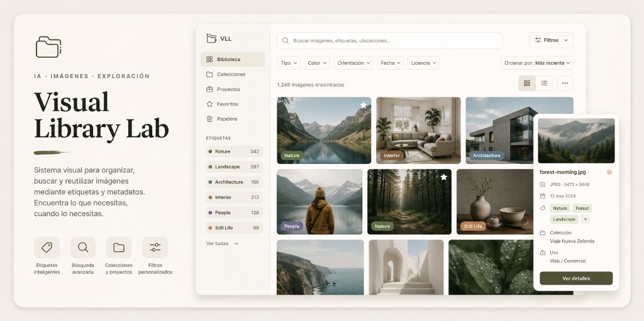Image resolution: width=644 pixels, height=321 pixels.
Task: Expand Ver todas tags list
Action: click(222, 243)
